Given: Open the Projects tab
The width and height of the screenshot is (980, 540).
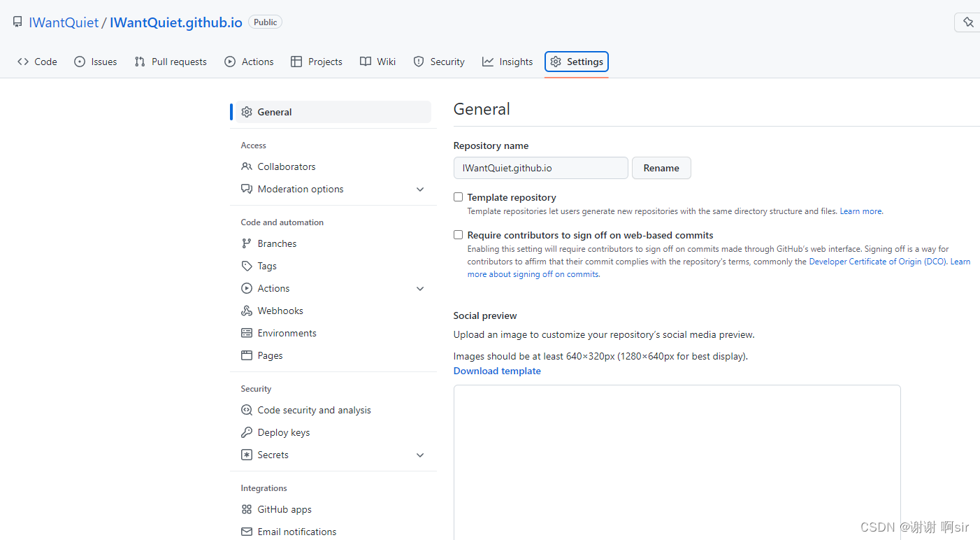Looking at the screenshot, I should click(317, 62).
